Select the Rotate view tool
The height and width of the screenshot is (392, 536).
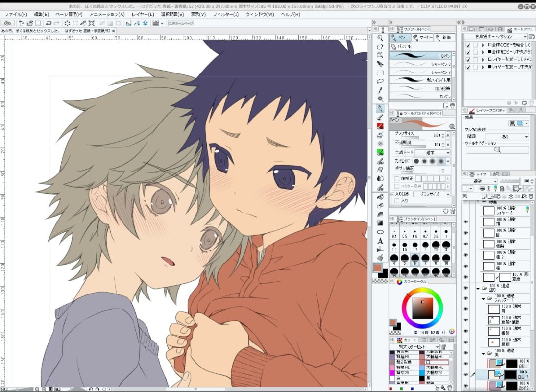[x=380, y=47]
